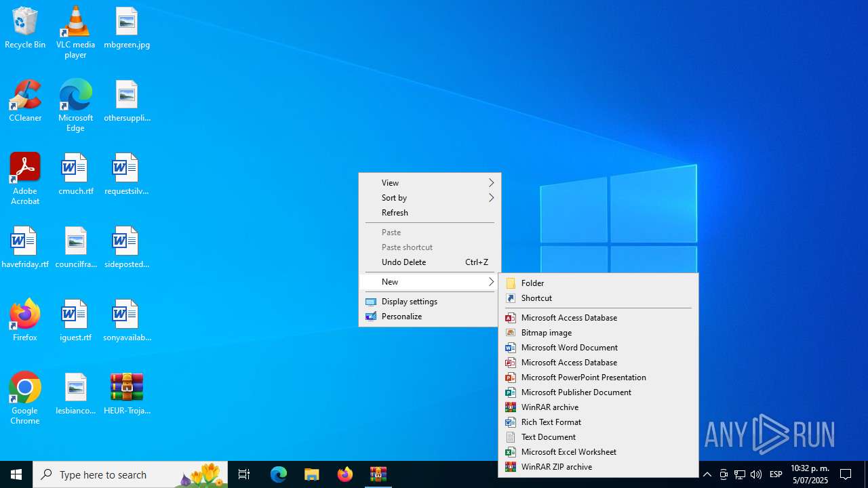The width and height of the screenshot is (868, 488).
Task: Select the Microsoft Edge desktop shortcut
Action: click(75, 105)
